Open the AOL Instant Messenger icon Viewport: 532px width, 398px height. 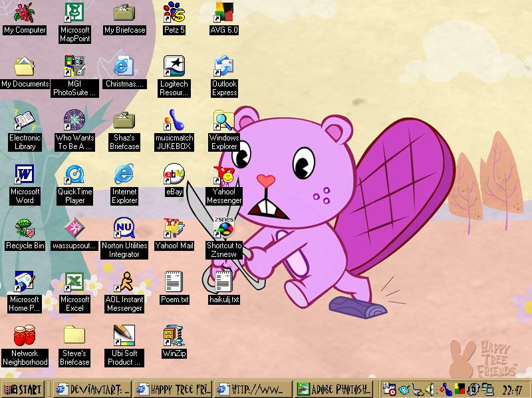(124, 282)
